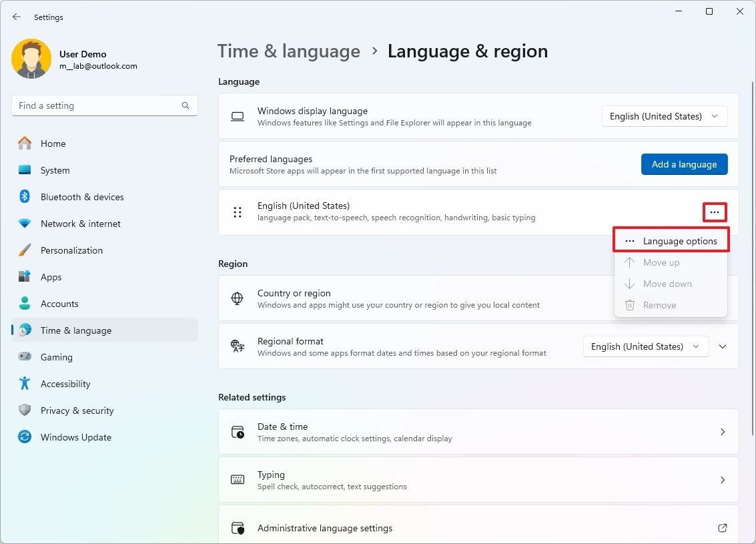Click the back arrow in Settings
This screenshot has height=544, width=756.
[x=17, y=17]
